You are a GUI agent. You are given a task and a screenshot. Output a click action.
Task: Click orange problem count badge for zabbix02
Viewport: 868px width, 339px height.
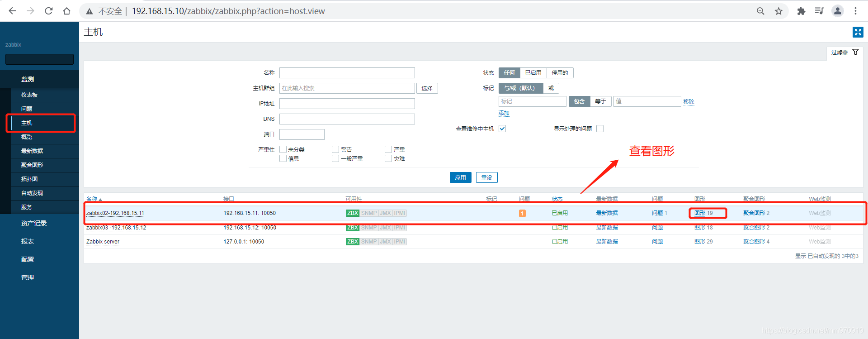(522, 213)
